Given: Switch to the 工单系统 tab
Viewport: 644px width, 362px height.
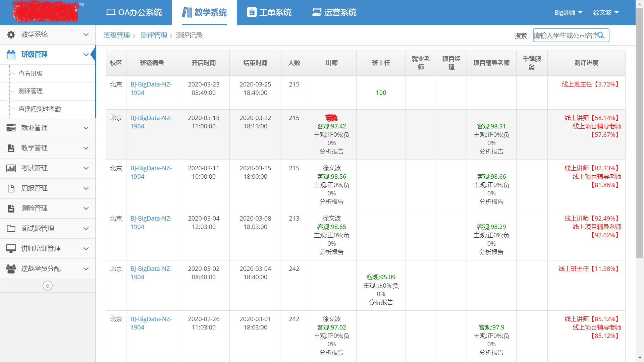Looking at the screenshot, I should point(269,12).
